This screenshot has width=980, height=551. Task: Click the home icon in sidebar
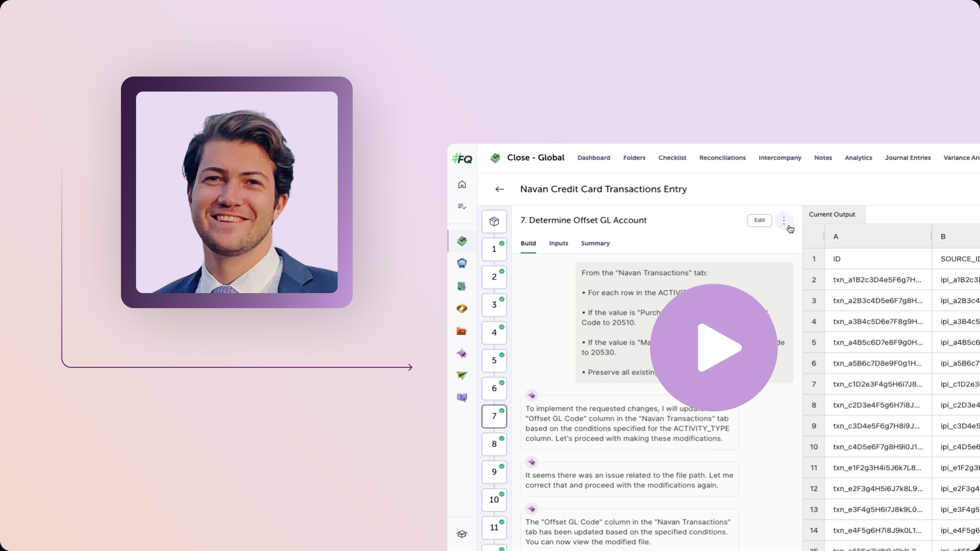point(462,185)
